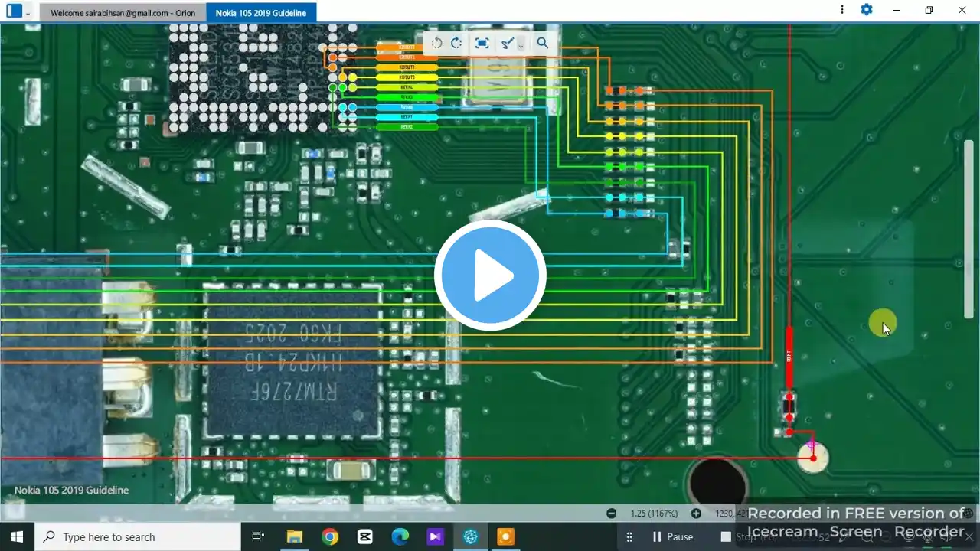This screenshot has height=551, width=980.
Task: Pause the screen recording
Action: [x=671, y=537]
